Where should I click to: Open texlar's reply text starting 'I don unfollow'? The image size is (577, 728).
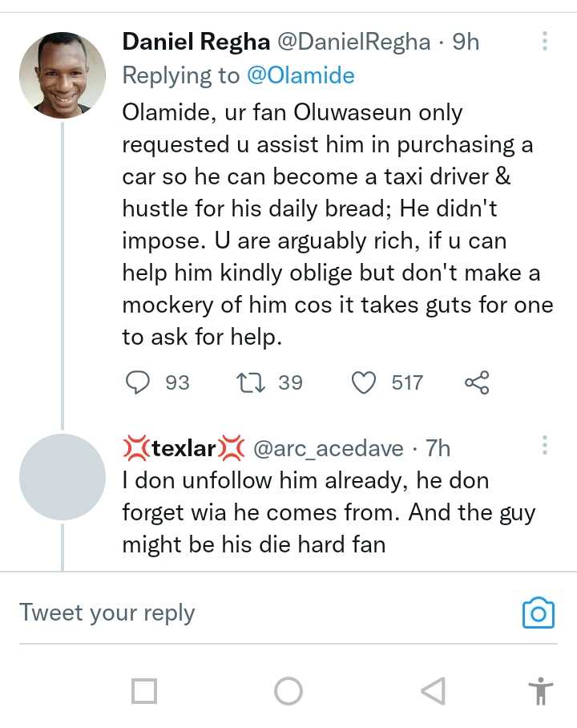click(329, 513)
